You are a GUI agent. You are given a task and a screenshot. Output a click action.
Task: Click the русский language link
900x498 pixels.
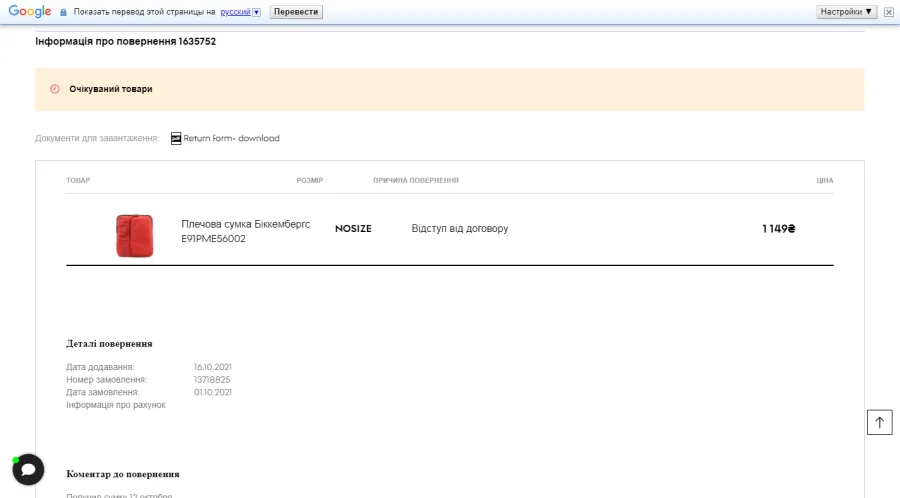tap(235, 12)
